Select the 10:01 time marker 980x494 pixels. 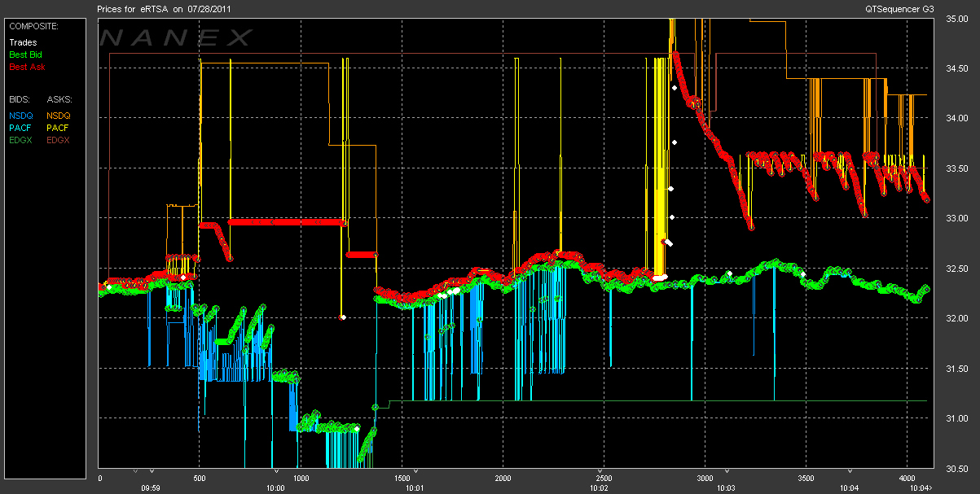(415, 488)
